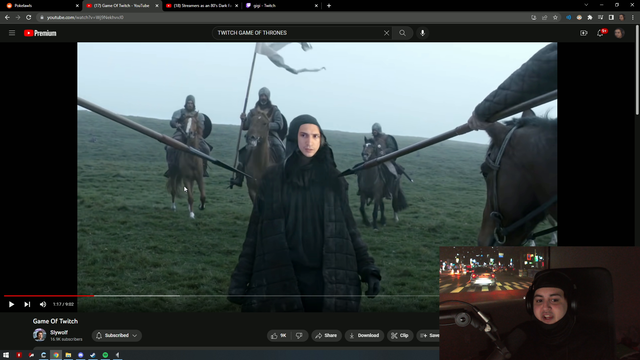Viewport: 640px width, 360px height.
Task: Open Spotify from the taskbar
Action: (x=105, y=355)
